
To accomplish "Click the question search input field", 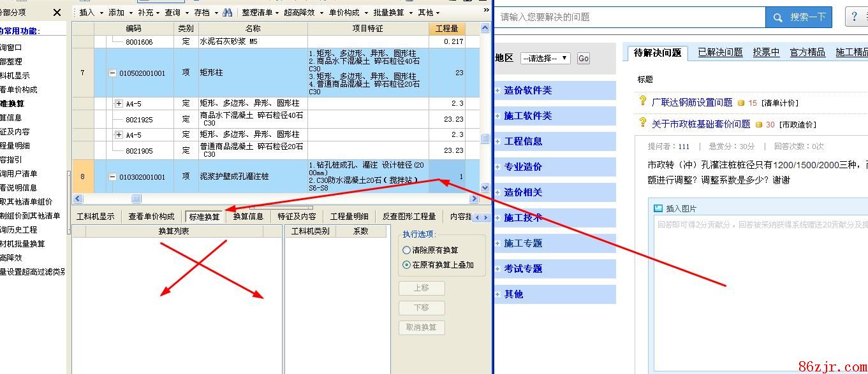I will point(631,17).
